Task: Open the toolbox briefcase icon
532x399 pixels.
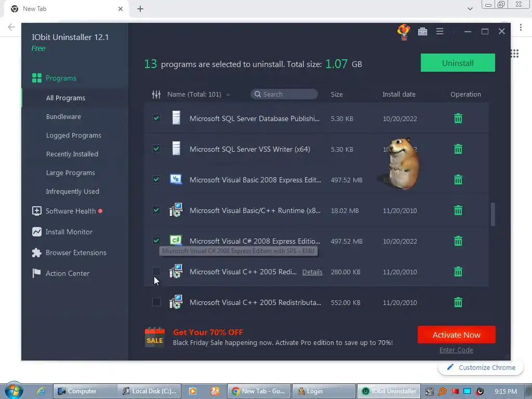Action: [x=422, y=32]
